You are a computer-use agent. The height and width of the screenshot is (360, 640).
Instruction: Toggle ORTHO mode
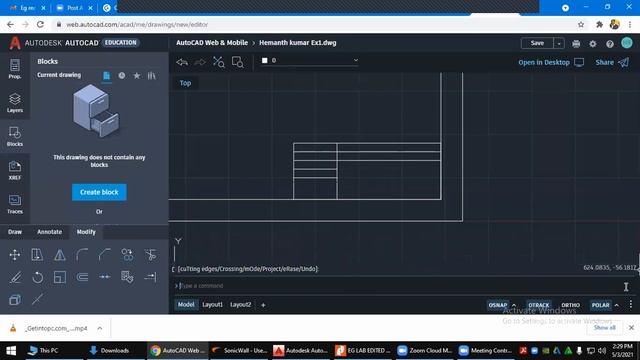click(571, 305)
